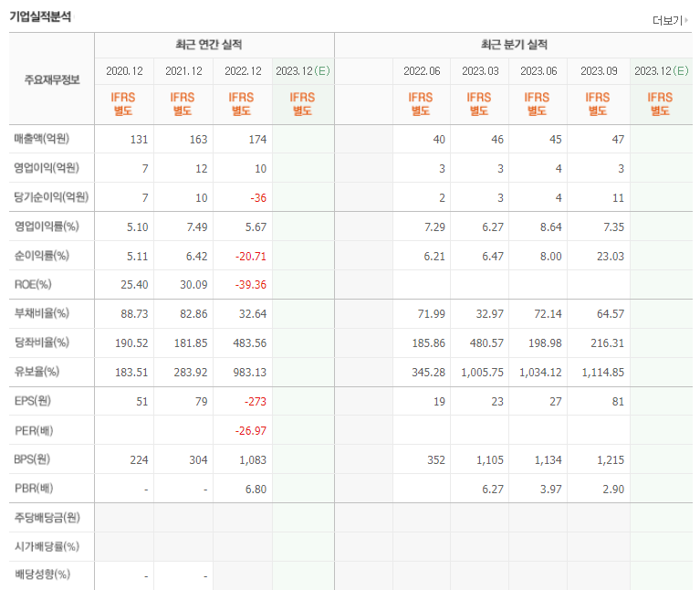This screenshot has height=590, width=700.
Task: Click the 2022.06 quarterly column header
Action: point(422,71)
